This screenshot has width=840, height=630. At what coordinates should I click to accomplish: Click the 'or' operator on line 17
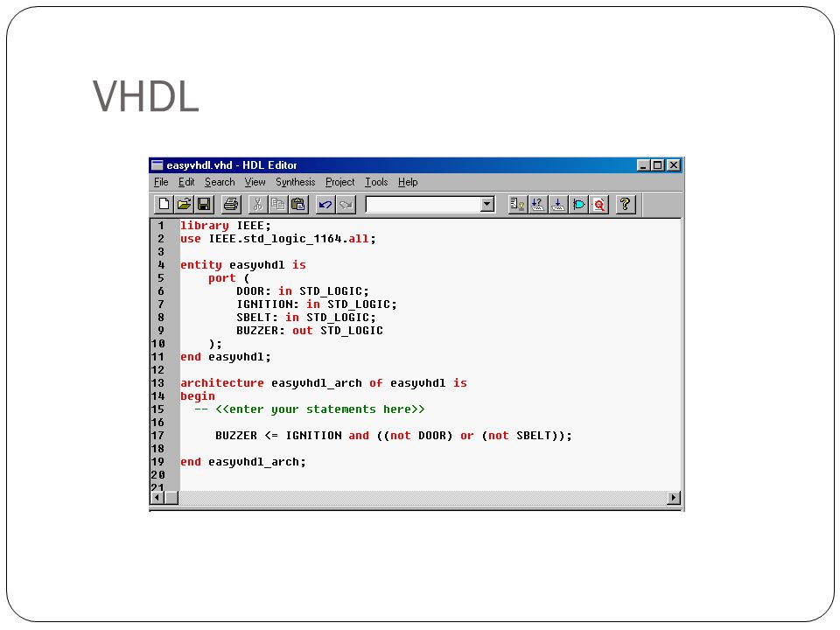tap(467, 436)
